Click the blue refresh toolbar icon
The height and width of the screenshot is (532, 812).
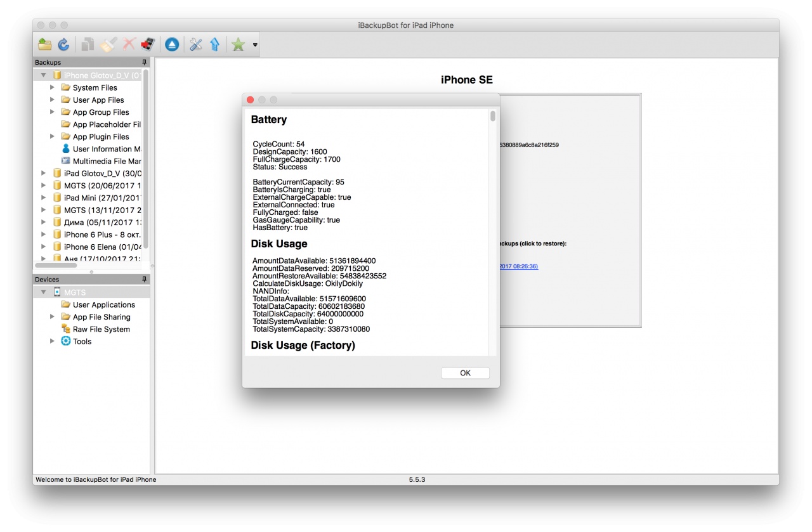63,44
